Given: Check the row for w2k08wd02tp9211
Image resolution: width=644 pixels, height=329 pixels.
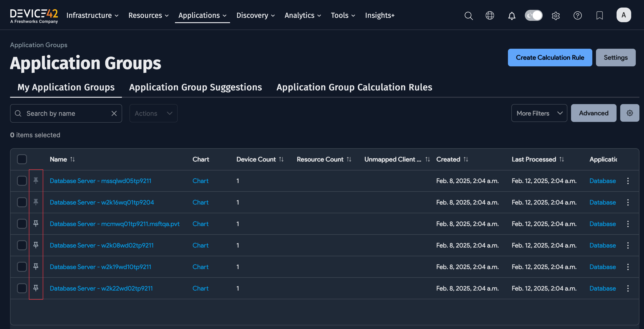Looking at the screenshot, I should point(22,245).
